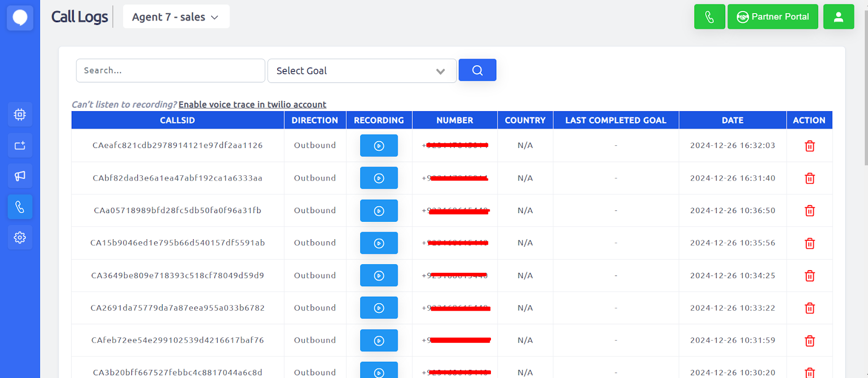Screen dimensions: 868x378
Task: Click the green phone button in header
Action: tap(709, 17)
